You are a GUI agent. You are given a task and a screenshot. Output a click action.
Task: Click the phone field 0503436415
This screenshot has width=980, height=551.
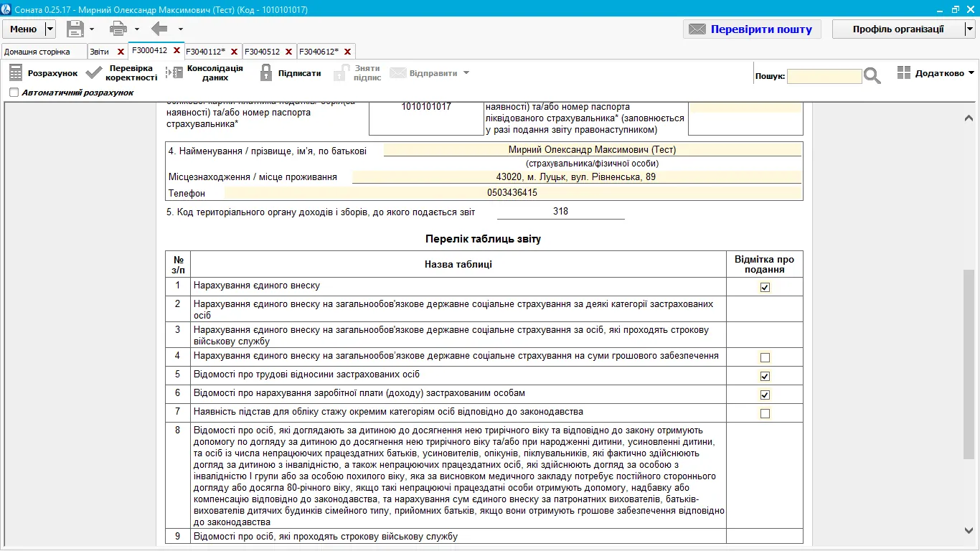512,193
